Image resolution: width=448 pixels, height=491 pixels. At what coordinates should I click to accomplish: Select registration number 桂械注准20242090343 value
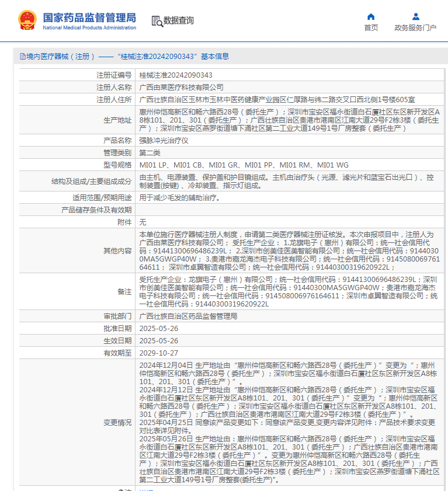coord(176,75)
